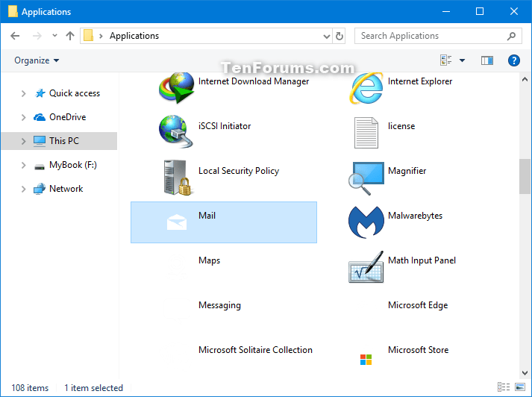Expand the This PC tree node

[x=23, y=141]
